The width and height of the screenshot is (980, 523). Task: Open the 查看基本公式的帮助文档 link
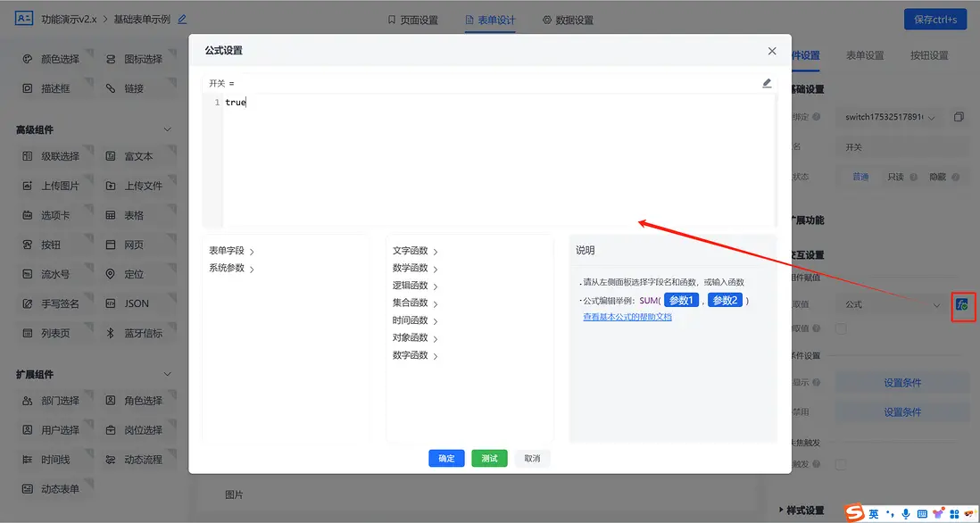tap(627, 317)
